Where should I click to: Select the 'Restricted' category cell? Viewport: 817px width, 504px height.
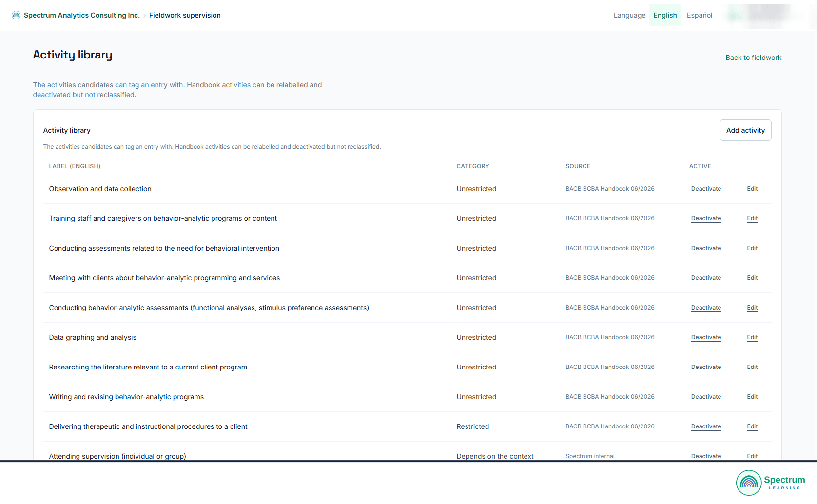click(x=473, y=426)
